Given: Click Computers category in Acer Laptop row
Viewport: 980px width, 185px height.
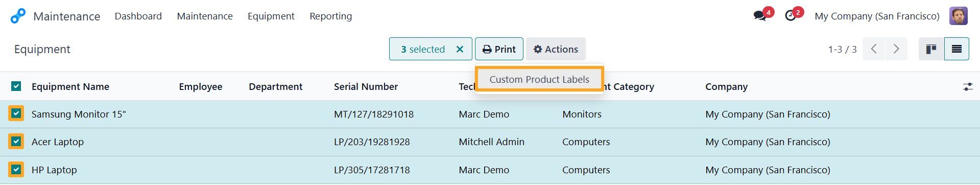Looking at the screenshot, I should (x=586, y=142).
